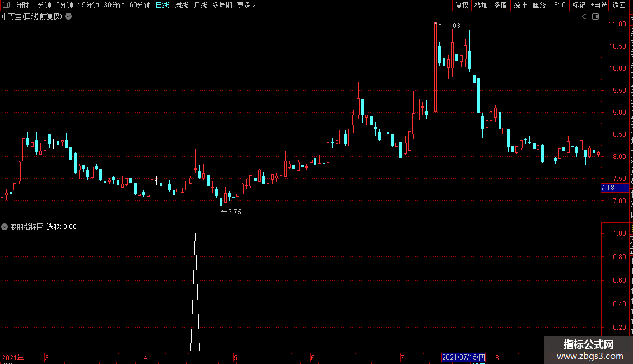Click the 1.00 indicator axis label
This screenshot has height=364, width=633.
pyautogui.click(x=619, y=234)
